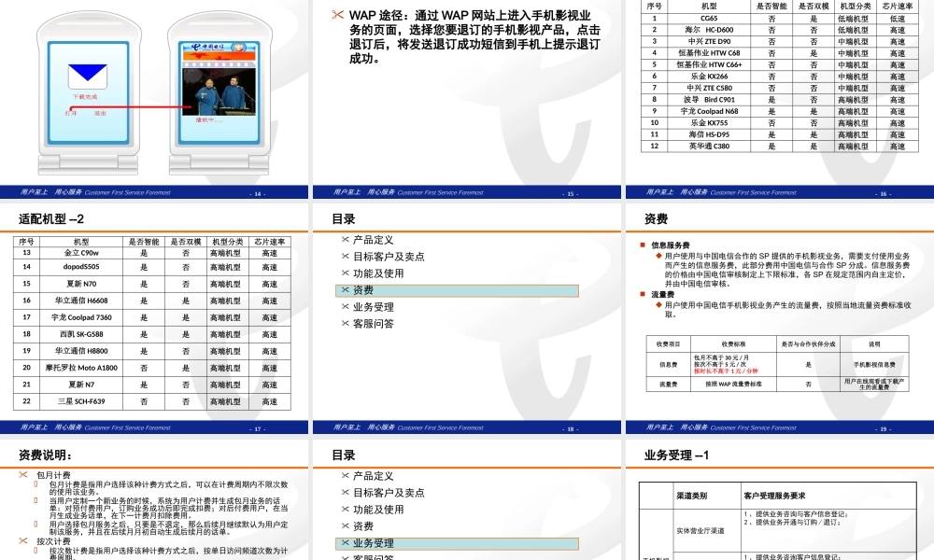Click the 收费项目 table header
The height and width of the screenshot is (560, 934).
point(669,344)
